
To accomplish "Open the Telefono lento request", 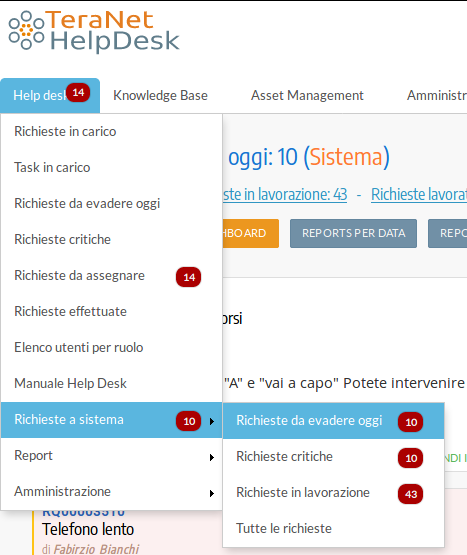I will (88, 530).
